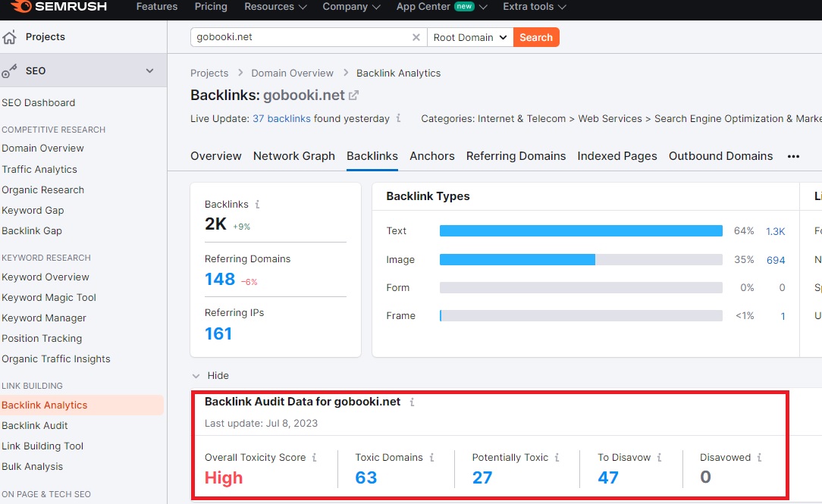Switch to the Anchors tab
Image resolution: width=822 pixels, height=504 pixels.
tap(432, 156)
